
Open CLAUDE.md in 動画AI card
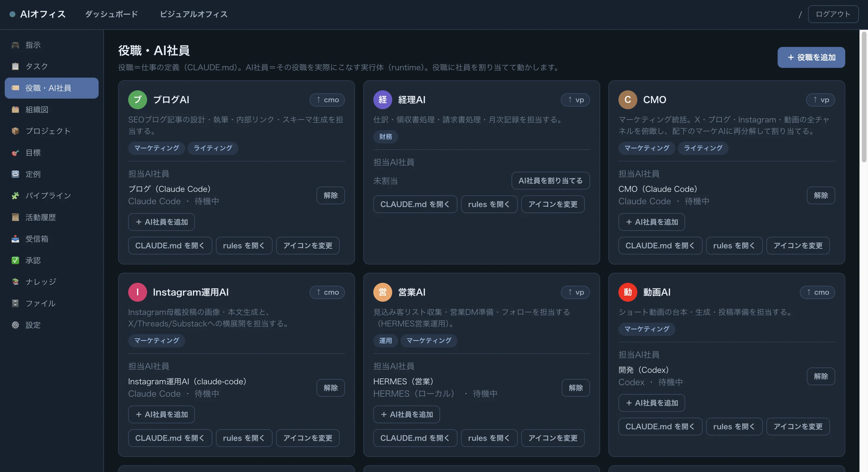point(660,427)
